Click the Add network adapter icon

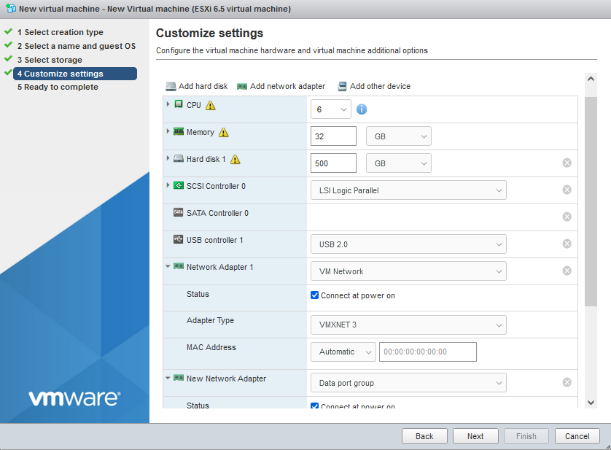point(242,86)
